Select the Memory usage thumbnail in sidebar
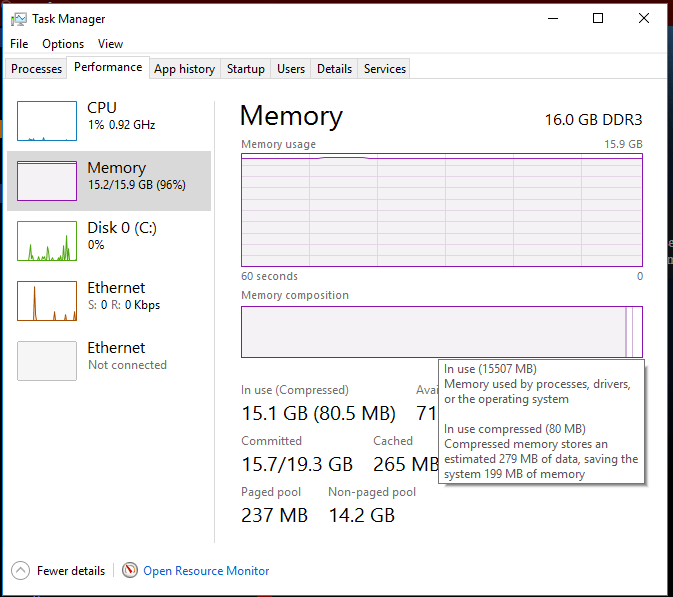This screenshot has height=597, width=673. click(47, 181)
